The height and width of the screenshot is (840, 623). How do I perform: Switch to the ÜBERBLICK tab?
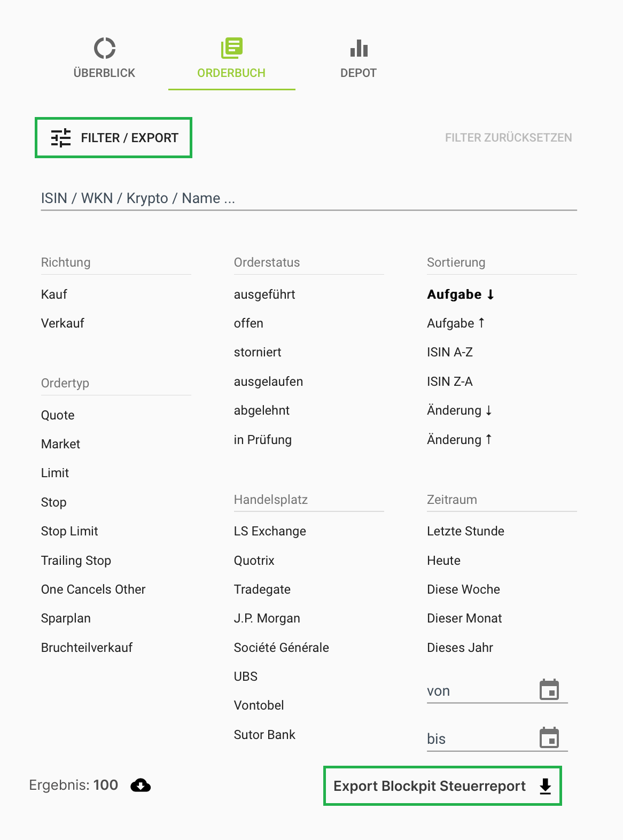[x=104, y=73]
